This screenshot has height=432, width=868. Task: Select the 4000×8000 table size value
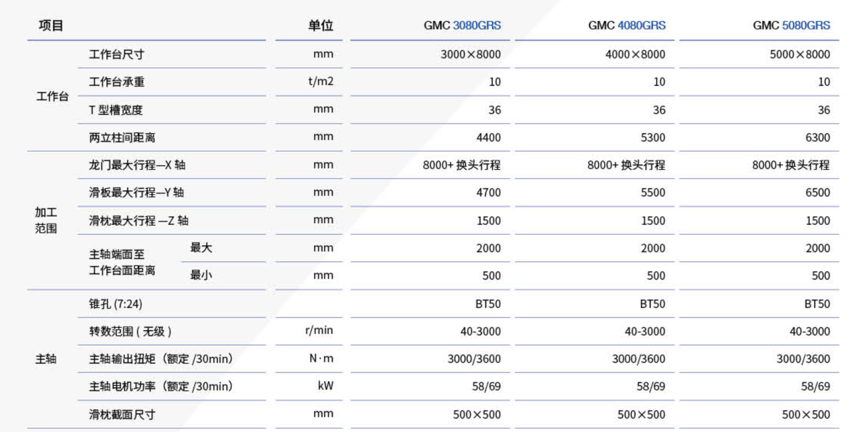tap(635, 54)
